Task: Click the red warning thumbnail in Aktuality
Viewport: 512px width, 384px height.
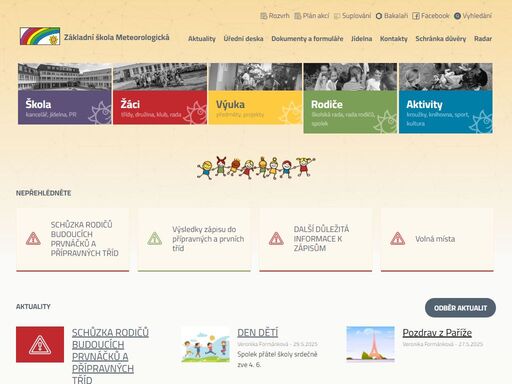Action: 40,344
